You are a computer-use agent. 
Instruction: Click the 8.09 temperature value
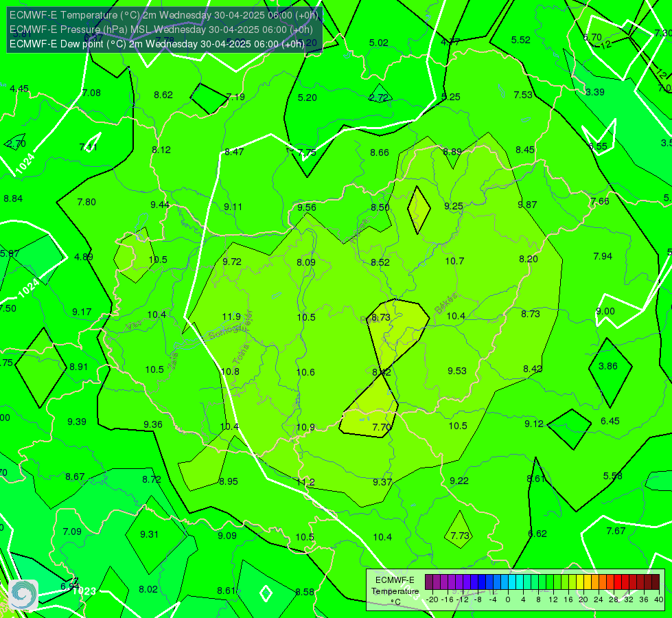point(306,262)
